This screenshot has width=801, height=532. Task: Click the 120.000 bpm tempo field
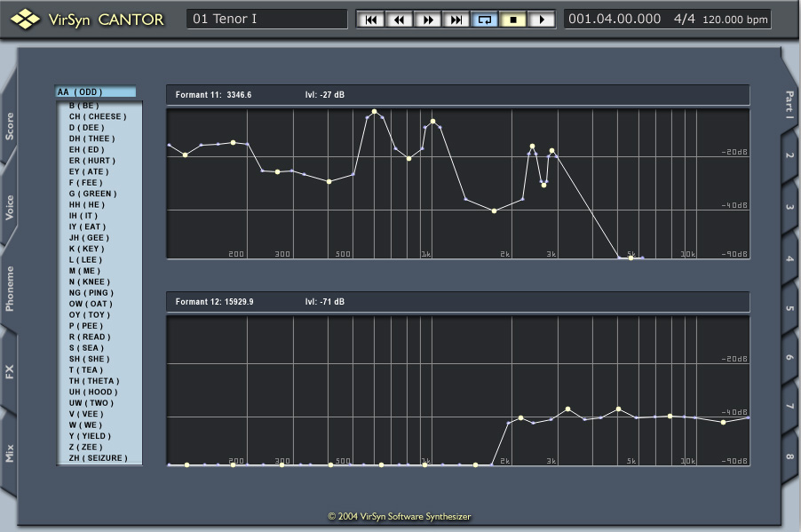(735, 20)
